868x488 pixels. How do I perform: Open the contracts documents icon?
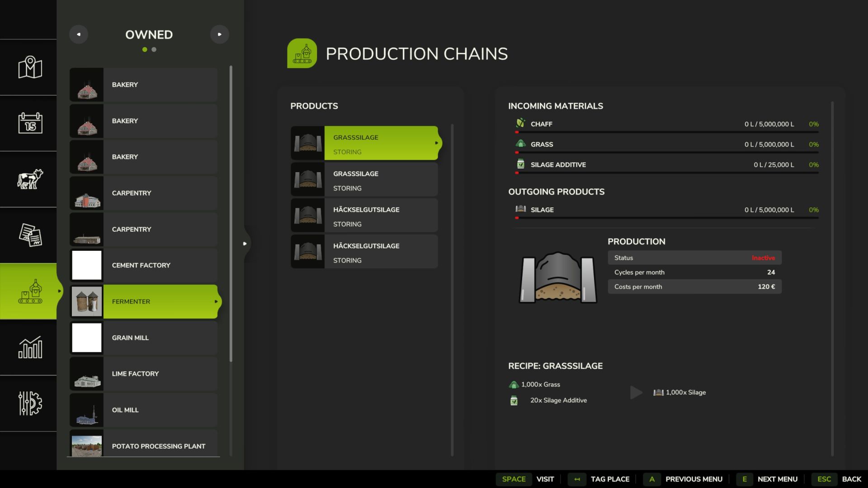(x=30, y=235)
